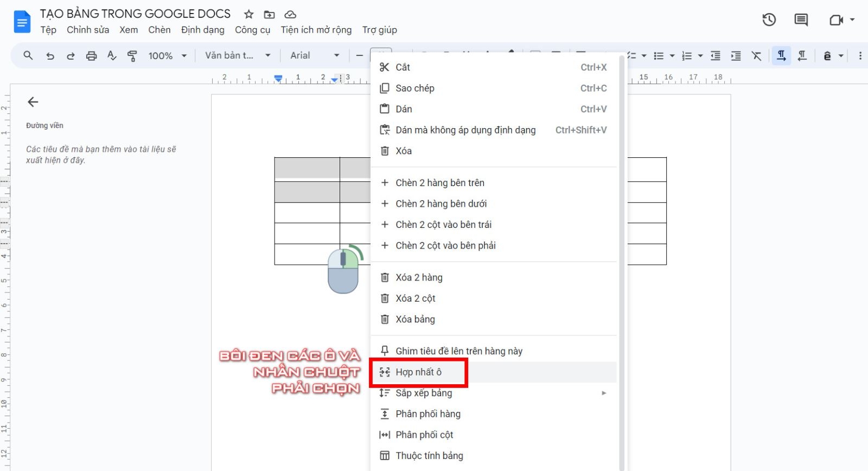Start a video call with camera icon
868x471 pixels.
836,20
